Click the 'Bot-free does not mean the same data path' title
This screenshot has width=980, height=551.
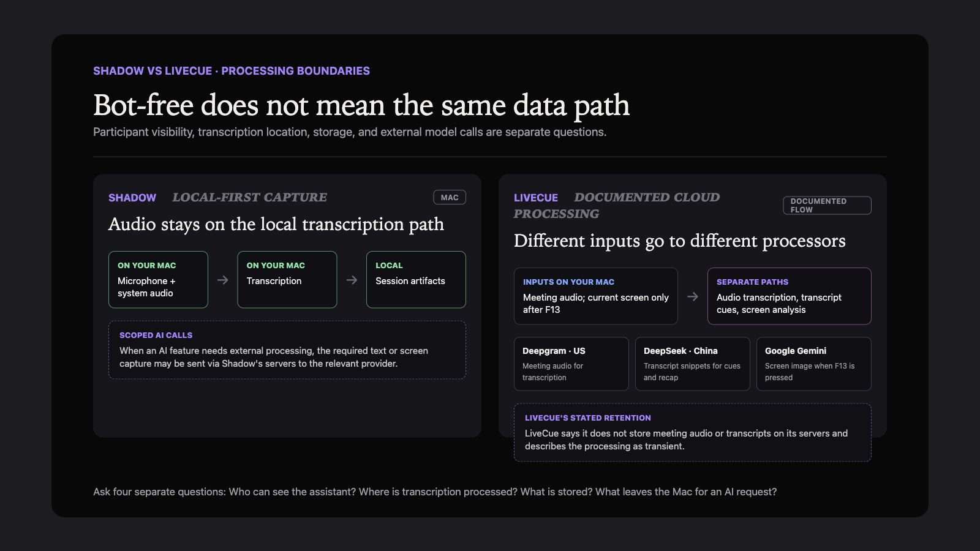coord(361,105)
